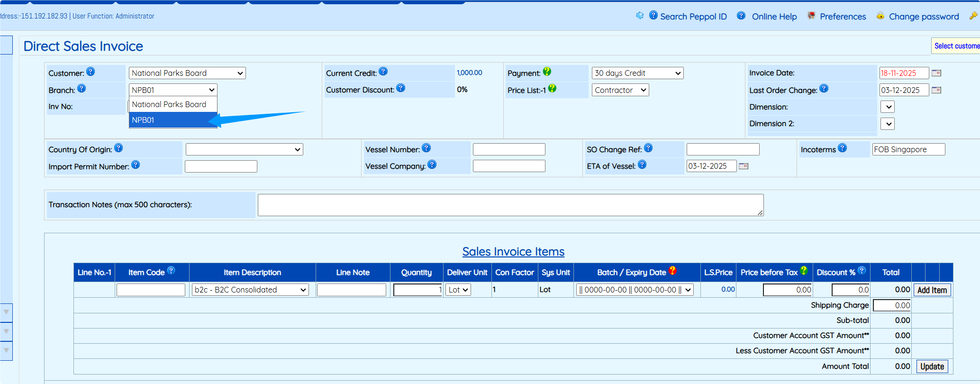Go to Change password
Viewport: 980px width, 384px height.
(x=924, y=17)
